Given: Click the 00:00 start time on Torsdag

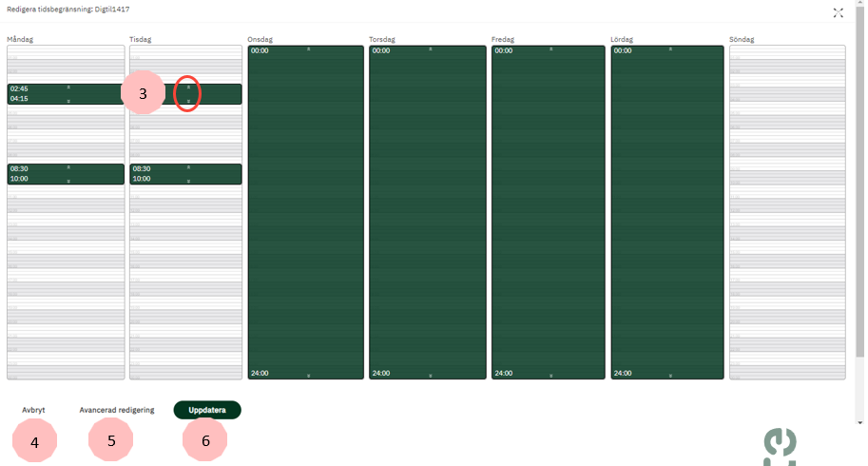Looking at the screenshot, I should [381, 51].
